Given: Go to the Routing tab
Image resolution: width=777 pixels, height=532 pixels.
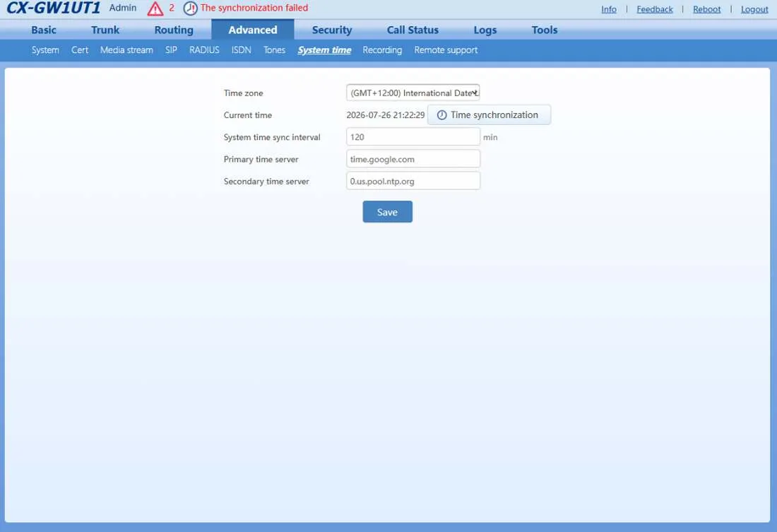Looking at the screenshot, I should pyautogui.click(x=174, y=30).
